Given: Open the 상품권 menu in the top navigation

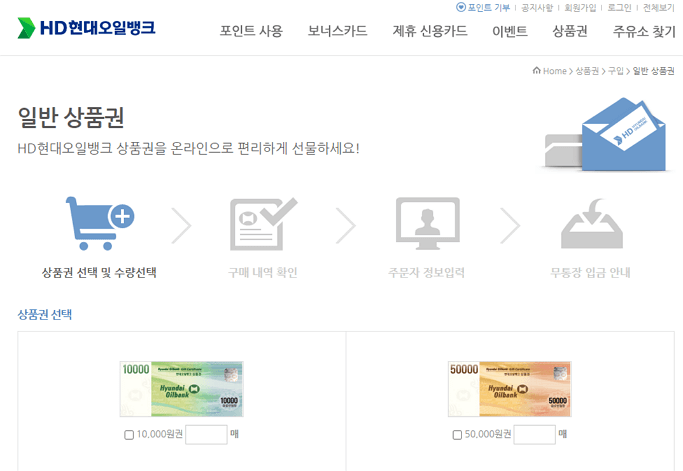Looking at the screenshot, I should coord(570,31).
